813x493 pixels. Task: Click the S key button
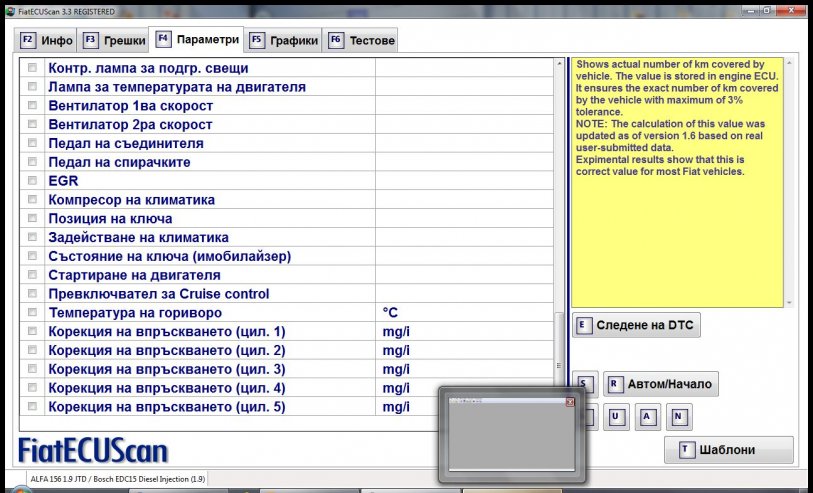click(584, 384)
